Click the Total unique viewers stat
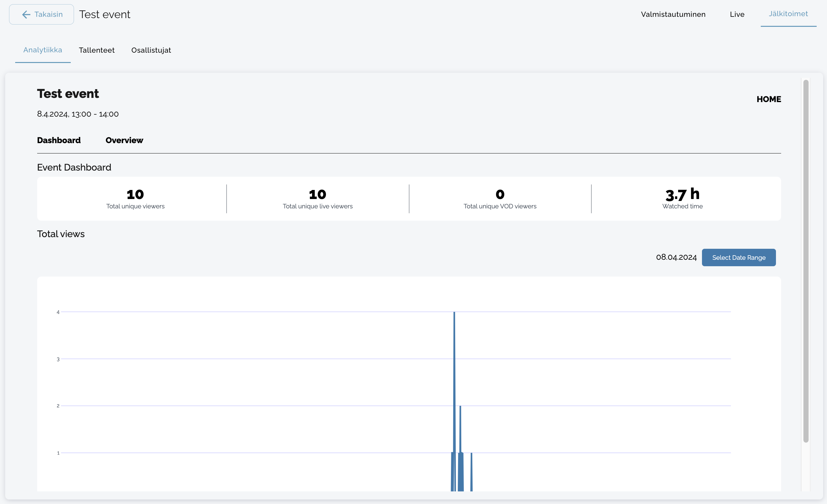Screen dimensions: 827x504 click(x=135, y=199)
